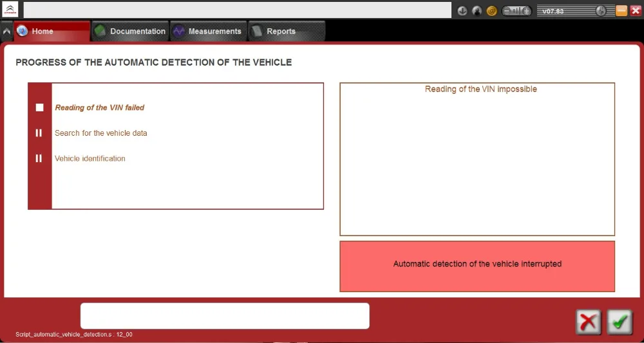Click the download arrow icon
Viewport: 644px width, 343px height.
coord(462,11)
